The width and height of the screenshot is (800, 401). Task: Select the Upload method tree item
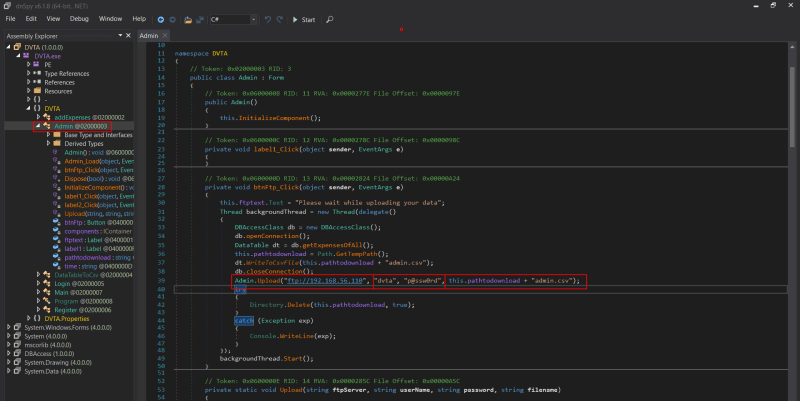pos(98,214)
